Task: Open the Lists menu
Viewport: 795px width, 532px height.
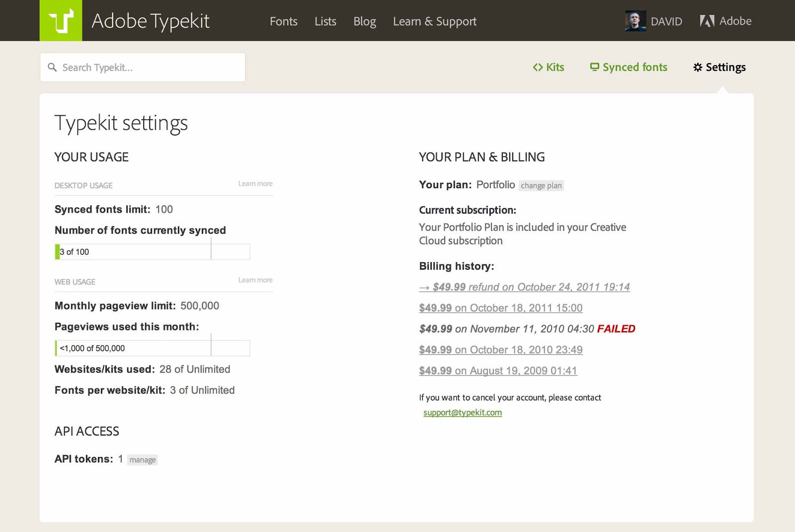Action: [x=325, y=21]
